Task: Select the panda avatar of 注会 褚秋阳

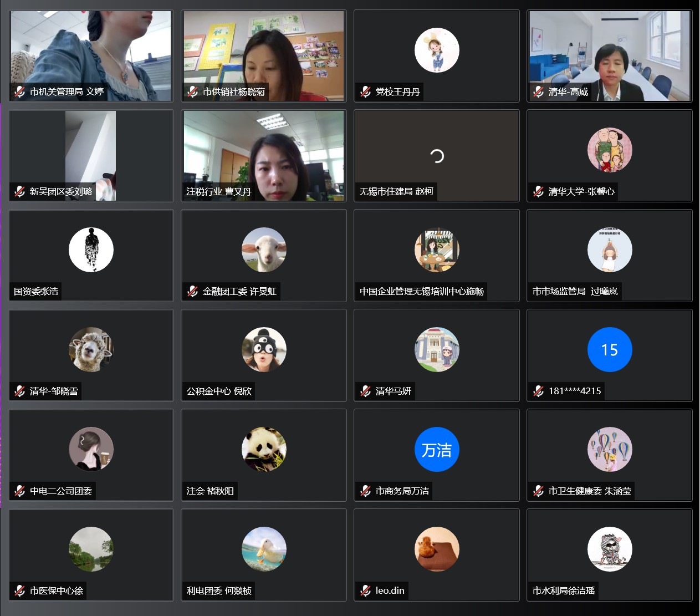Action: 264,450
